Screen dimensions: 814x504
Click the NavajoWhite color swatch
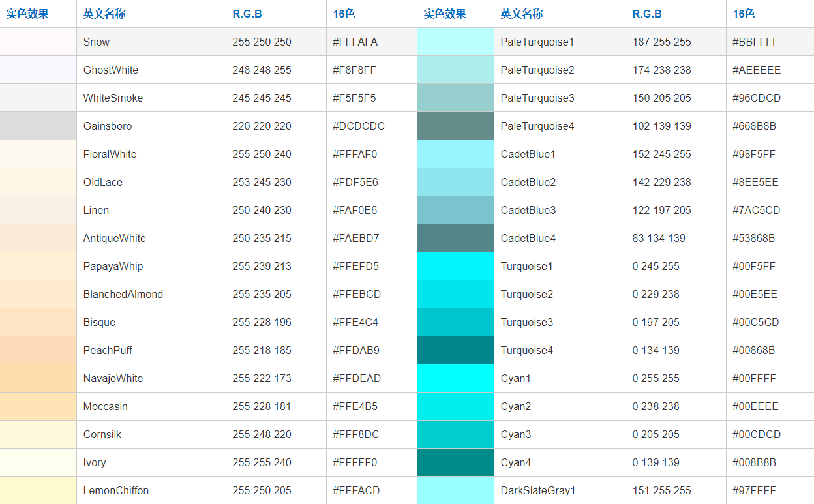pos(38,378)
